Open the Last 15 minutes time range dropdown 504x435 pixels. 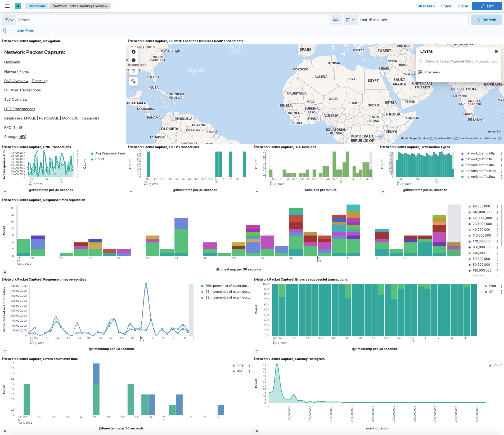click(373, 20)
